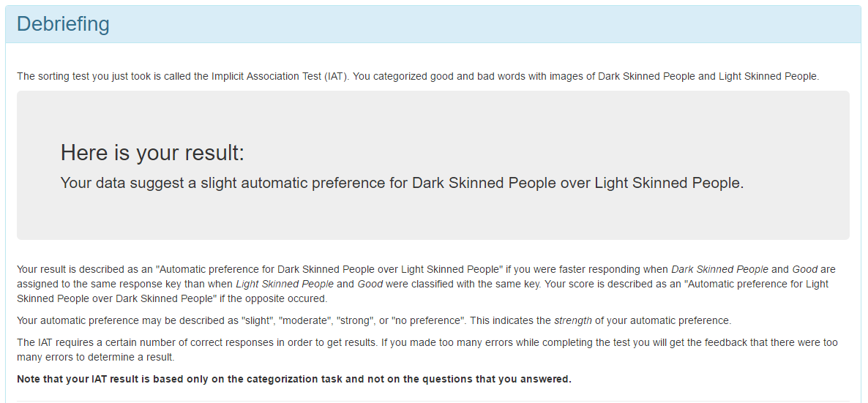Screen dimensions: 868x403
Task: Click the bold 'Note that your IAT result' line
Action: point(294,379)
